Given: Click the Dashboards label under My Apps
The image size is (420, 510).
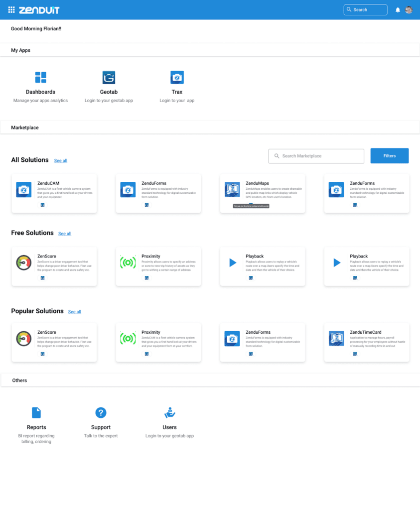Looking at the screenshot, I should point(41,92).
